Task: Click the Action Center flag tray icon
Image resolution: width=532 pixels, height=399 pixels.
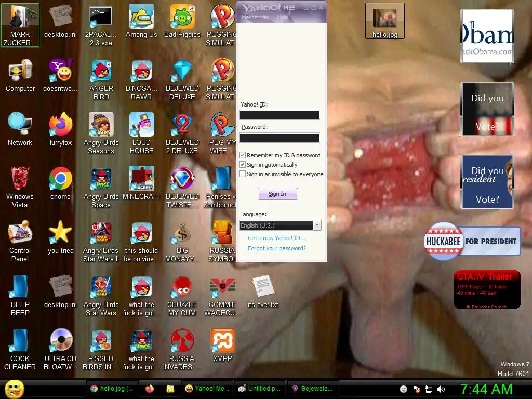Action: click(x=416, y=389)
